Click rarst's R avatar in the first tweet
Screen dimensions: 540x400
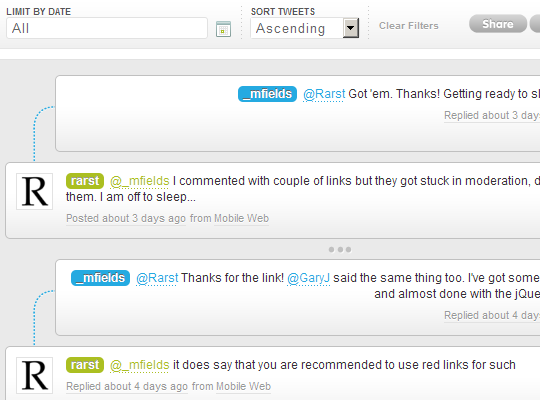tap(34, 192)
